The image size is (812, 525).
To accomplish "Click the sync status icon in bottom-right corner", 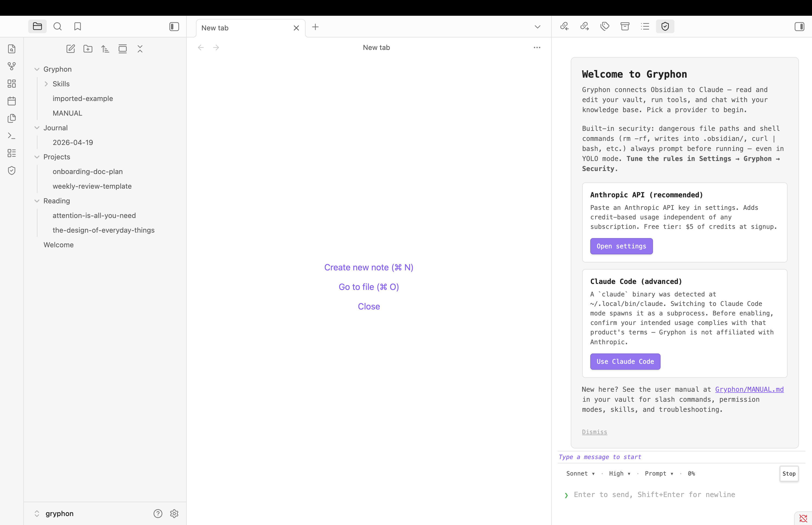I will click(x=803, y=518).
